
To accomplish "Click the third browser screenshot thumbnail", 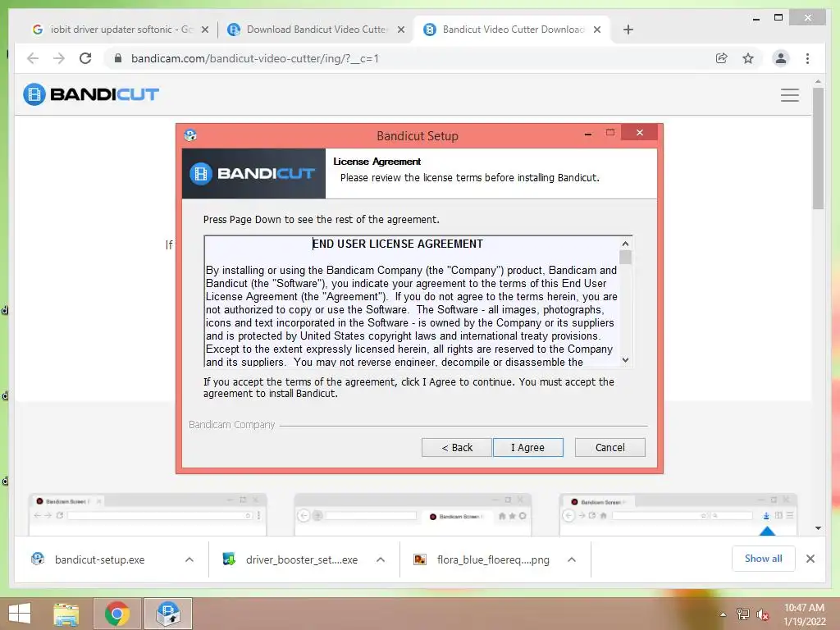I will point(678,514).
